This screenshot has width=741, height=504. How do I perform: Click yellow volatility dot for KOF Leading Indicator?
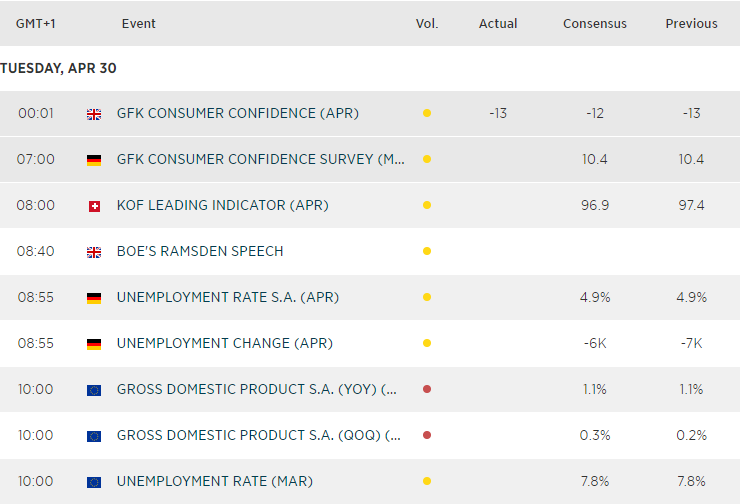click(x=427, y=206)
